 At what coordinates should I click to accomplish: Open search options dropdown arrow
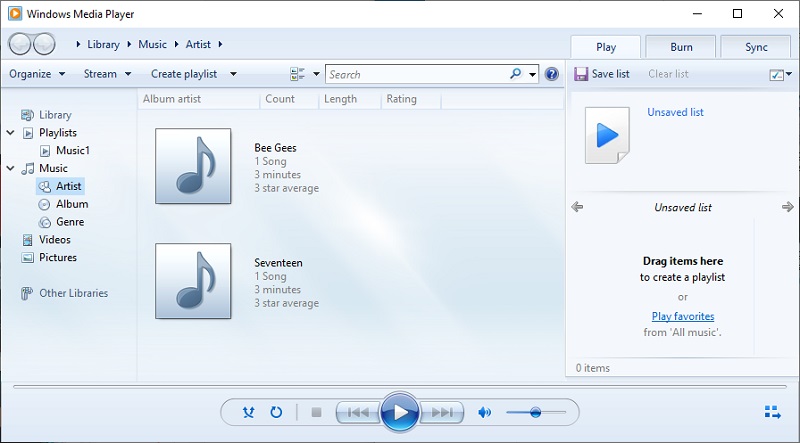click(x=533, y=75)
